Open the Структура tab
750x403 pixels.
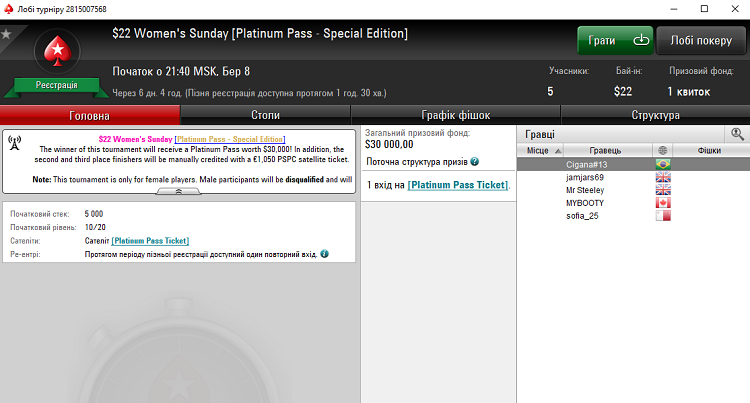click(655, 115)
